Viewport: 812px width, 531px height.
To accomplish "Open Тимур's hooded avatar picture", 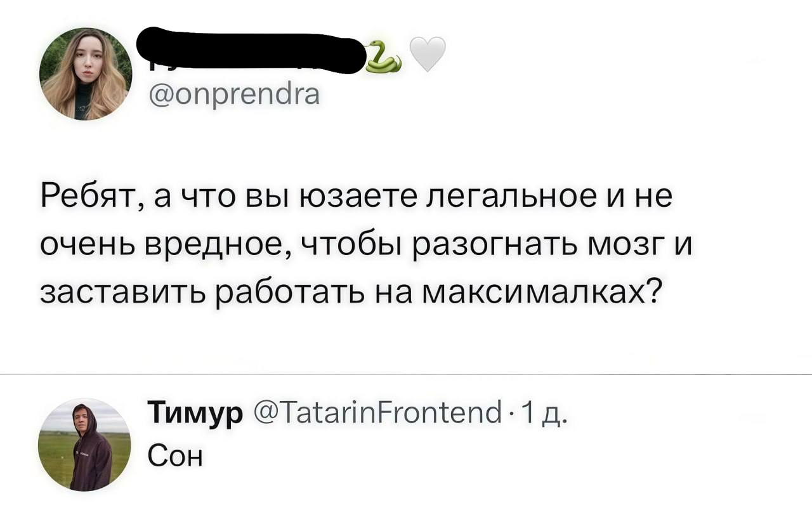I will coord(85,445).
